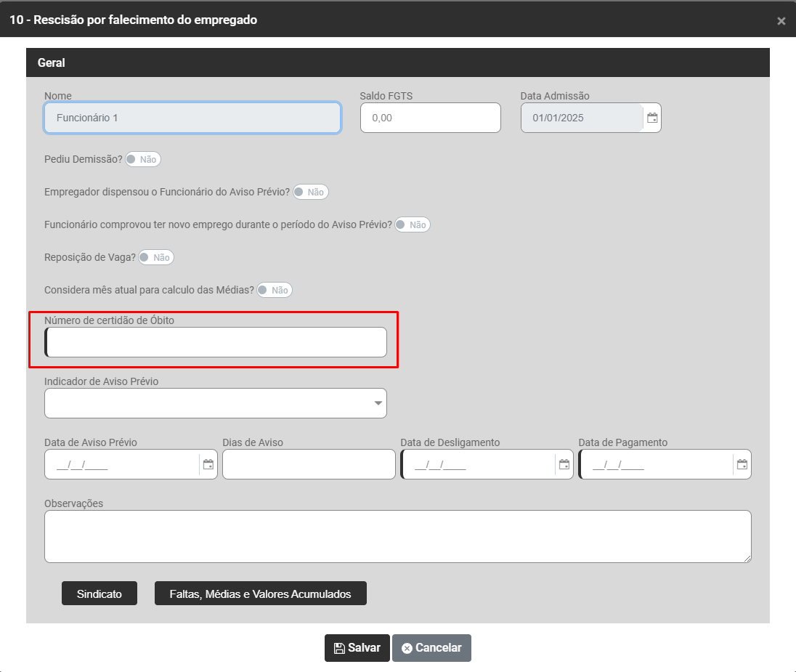The width and height of the screenshot is (796, 672).
Task: Click the Cancelar button
Action: pos(431,648)
